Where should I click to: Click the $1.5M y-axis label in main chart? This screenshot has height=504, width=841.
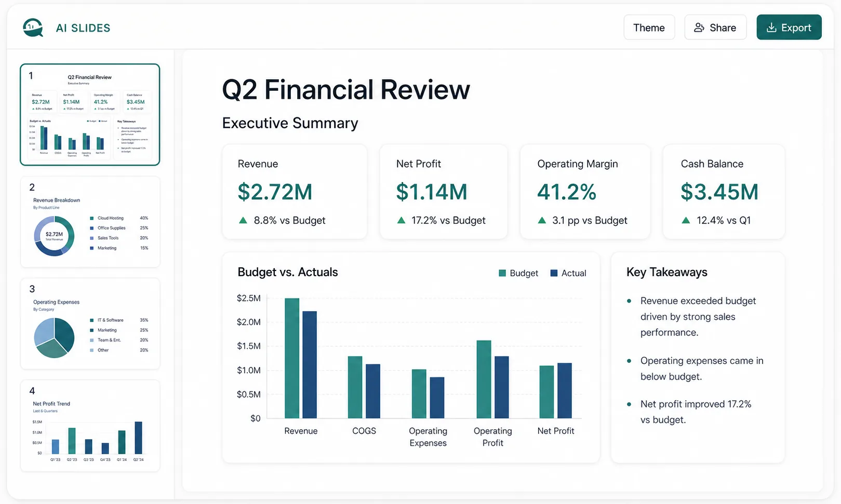click(249, 346)
